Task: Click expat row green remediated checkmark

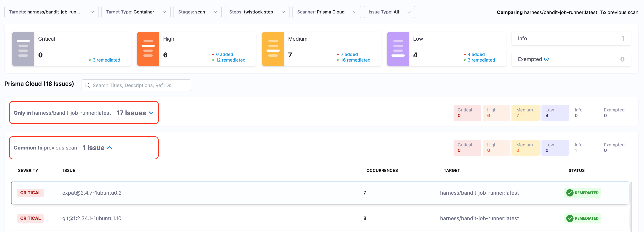Action: pyautogui.click(x=570, y=193)
